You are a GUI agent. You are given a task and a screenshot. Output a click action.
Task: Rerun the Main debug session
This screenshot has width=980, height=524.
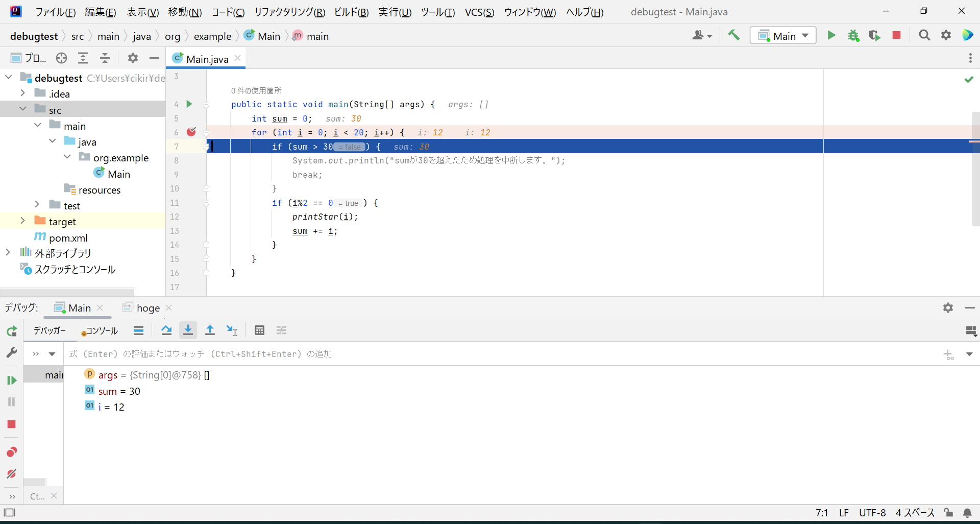coord(11,331)
